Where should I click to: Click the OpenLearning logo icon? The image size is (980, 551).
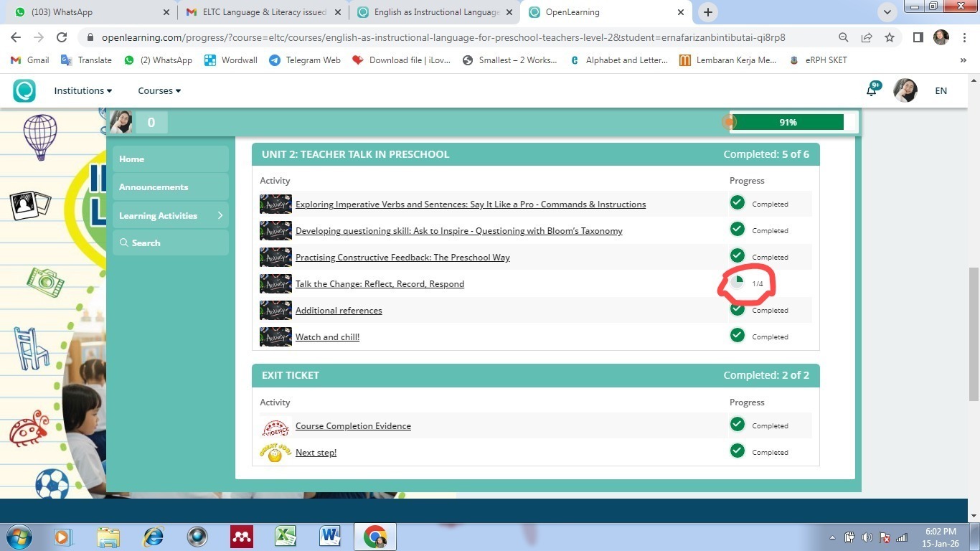(24, 90)
